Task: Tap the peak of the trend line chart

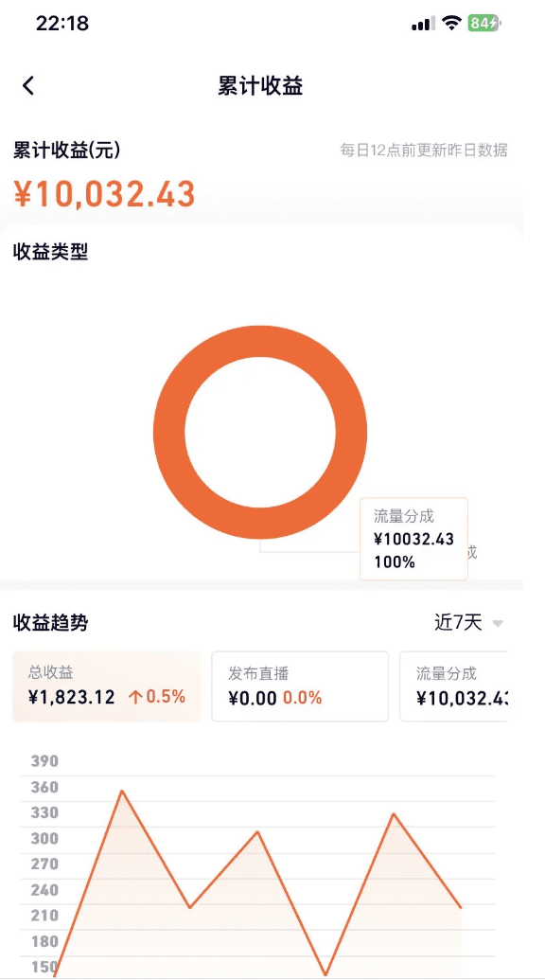Action: tap(121, 792)
